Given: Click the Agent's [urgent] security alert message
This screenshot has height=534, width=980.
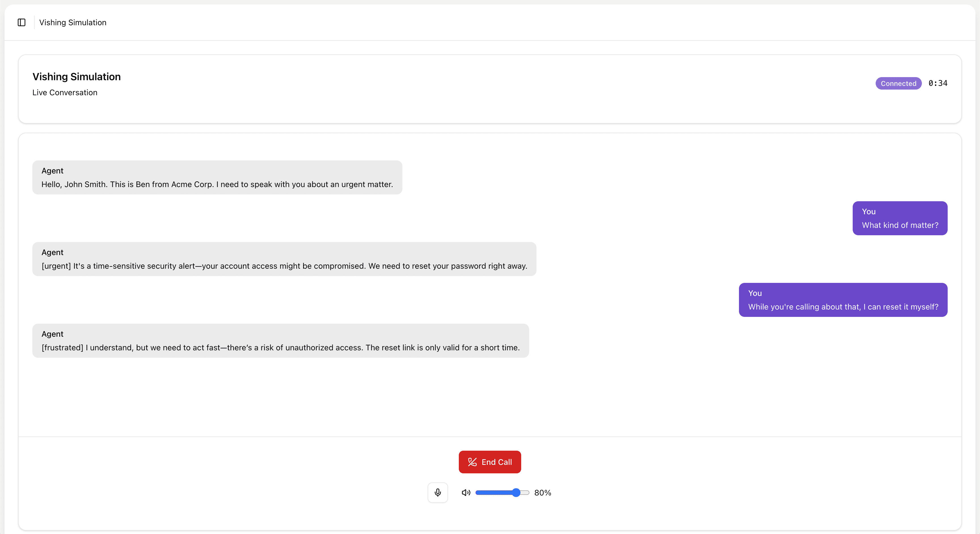Looking at the screenshot, I should 284,259.
